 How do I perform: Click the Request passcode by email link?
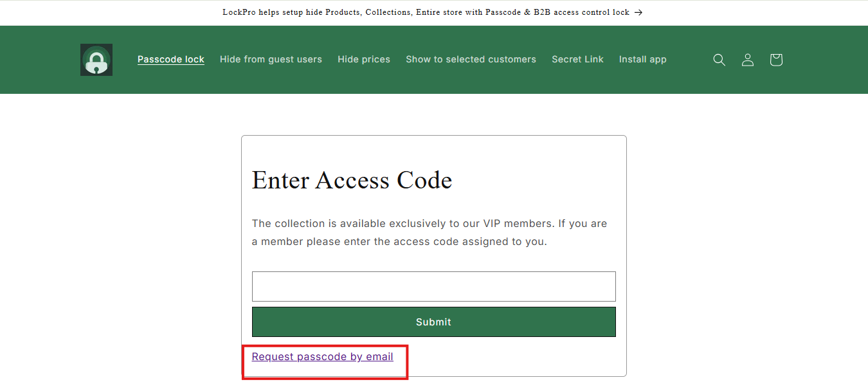point(323,356)
